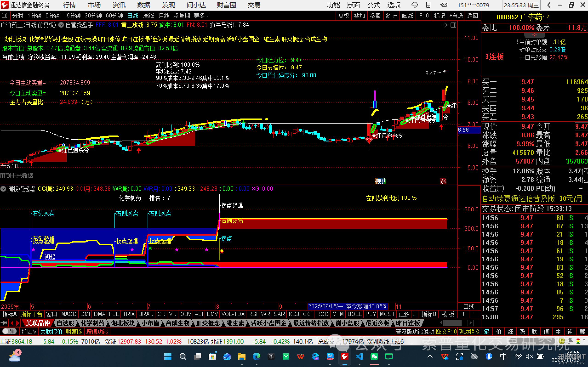Expand more indicators with the arrow after 更多

pyautogui.click(x=414, y=314)
